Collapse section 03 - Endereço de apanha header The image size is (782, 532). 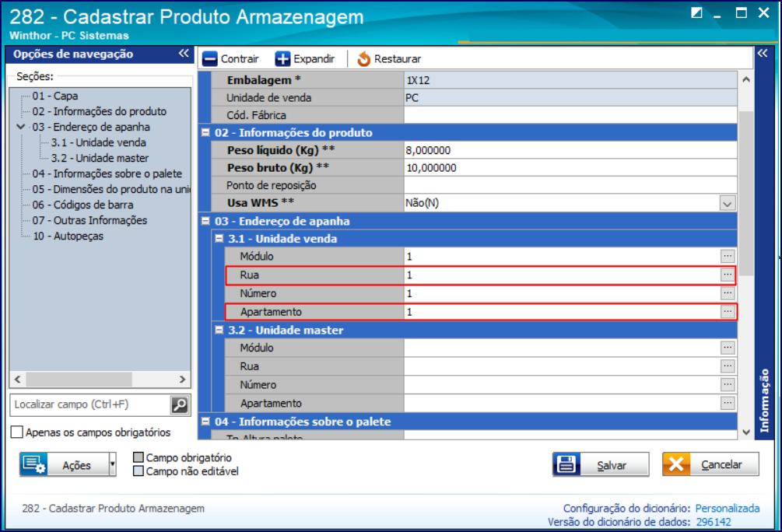tap(205, 220)
